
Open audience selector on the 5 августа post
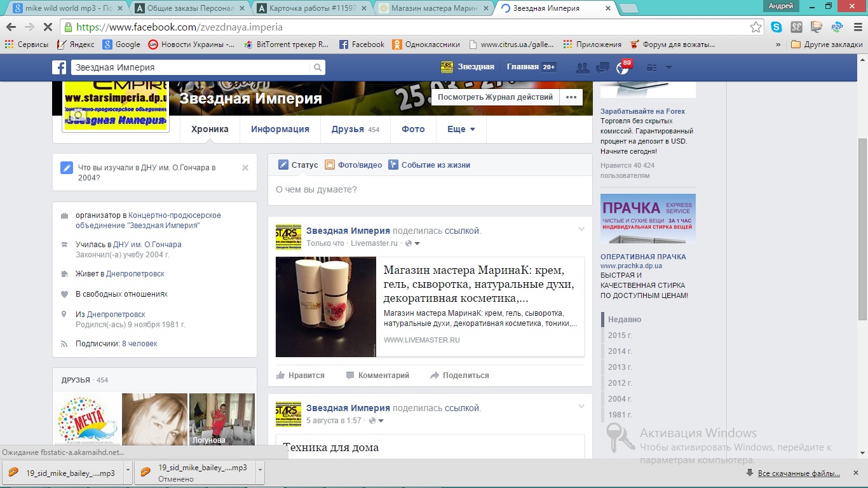tap(377, 421)
